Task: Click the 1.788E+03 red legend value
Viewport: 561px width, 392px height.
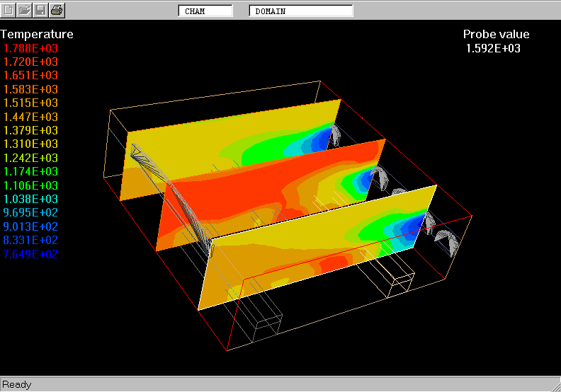Action: coord(31,48)
